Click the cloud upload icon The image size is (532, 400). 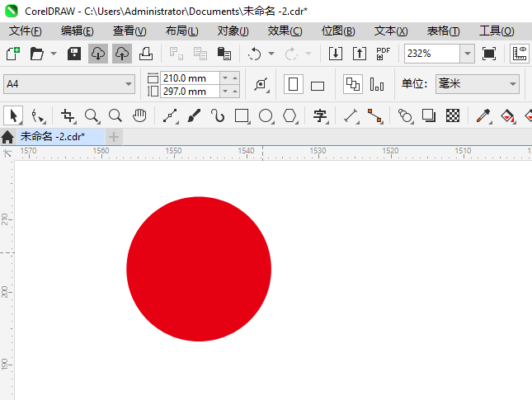click(122, 54)
